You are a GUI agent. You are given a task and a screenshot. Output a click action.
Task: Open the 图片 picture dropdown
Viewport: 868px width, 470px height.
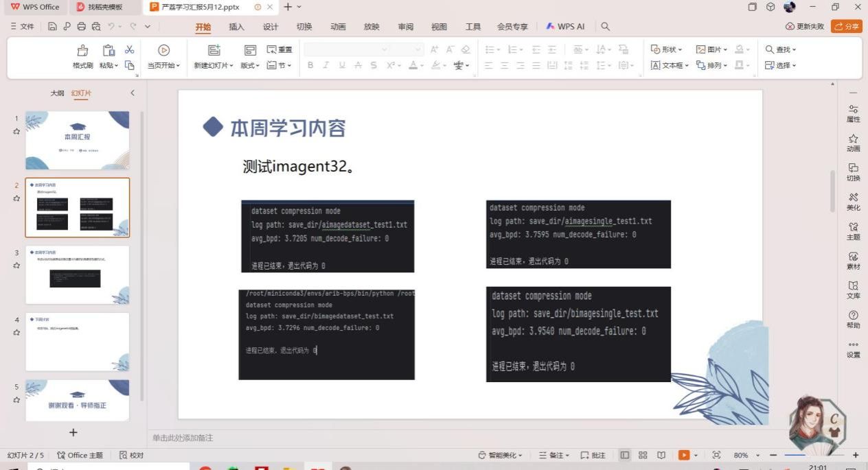[711, 49]
